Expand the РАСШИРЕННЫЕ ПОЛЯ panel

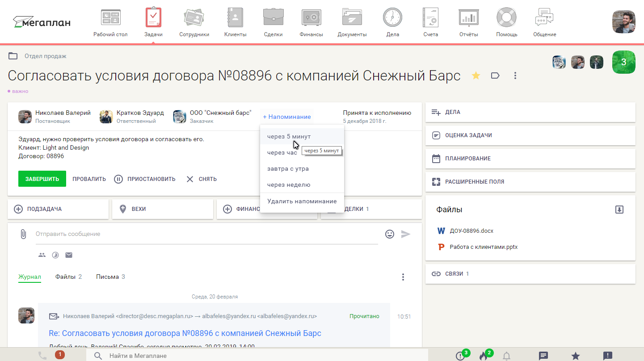point(530,182)
